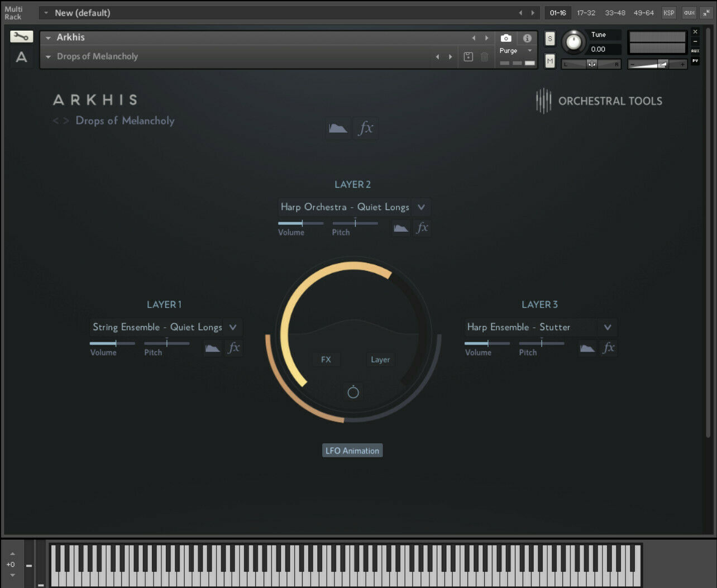Open the instrument info icon
The width and height of the screenshot is (717, 588).
[527, 38]
